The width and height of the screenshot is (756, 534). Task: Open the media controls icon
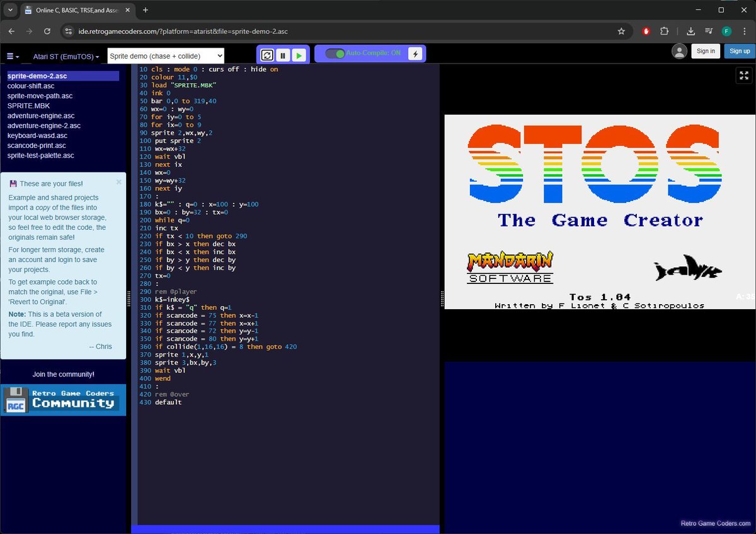pyautogui.click(x=709, y=31)
